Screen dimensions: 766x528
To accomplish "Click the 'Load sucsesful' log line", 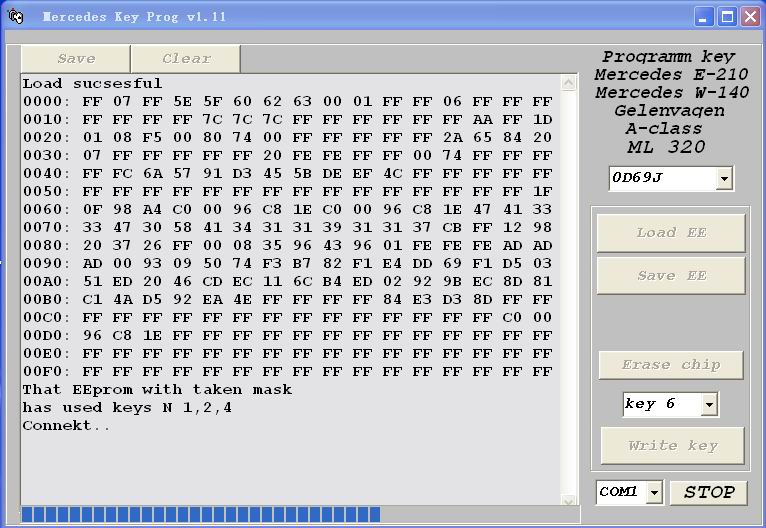I will (92, 84).
